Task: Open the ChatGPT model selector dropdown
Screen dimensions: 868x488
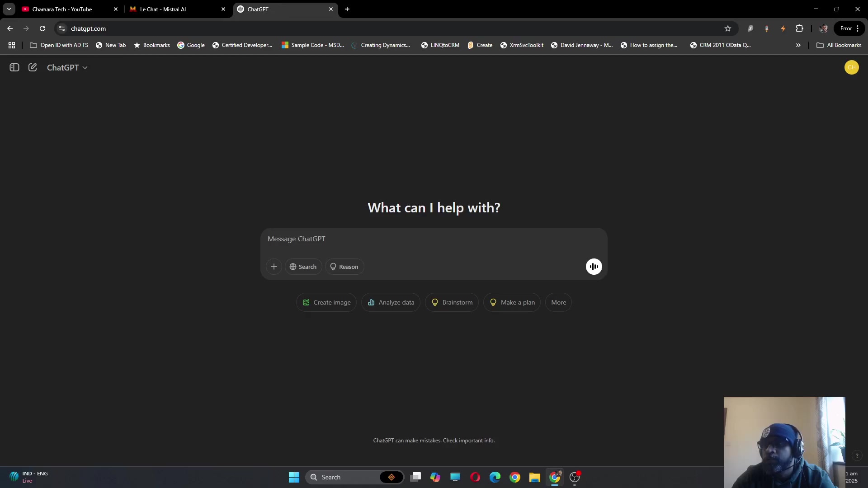Action: (67, 67)
